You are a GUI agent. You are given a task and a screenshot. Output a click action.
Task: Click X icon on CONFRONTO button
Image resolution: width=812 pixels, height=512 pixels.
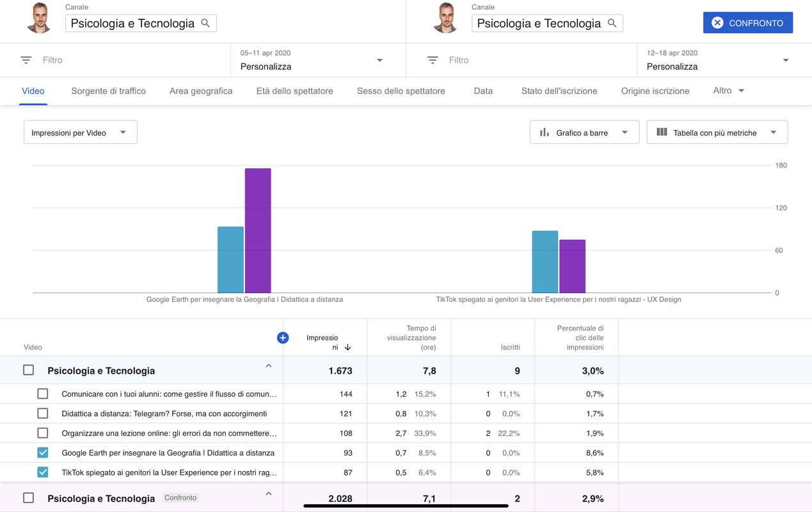click(717, 23)
